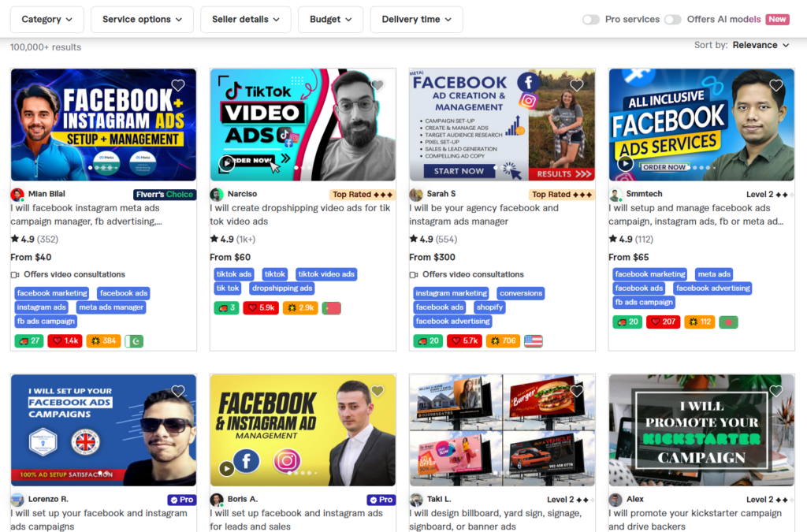Select the 'conversions' tag
Image resolution: width=807 pixels, height=532 pixels.
coord(521,293)
